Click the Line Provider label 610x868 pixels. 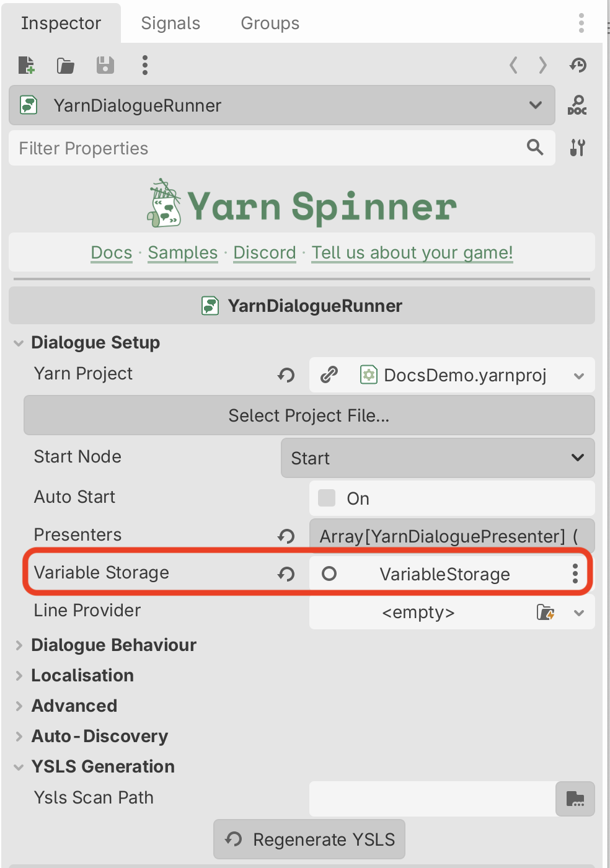coord(87,610)
